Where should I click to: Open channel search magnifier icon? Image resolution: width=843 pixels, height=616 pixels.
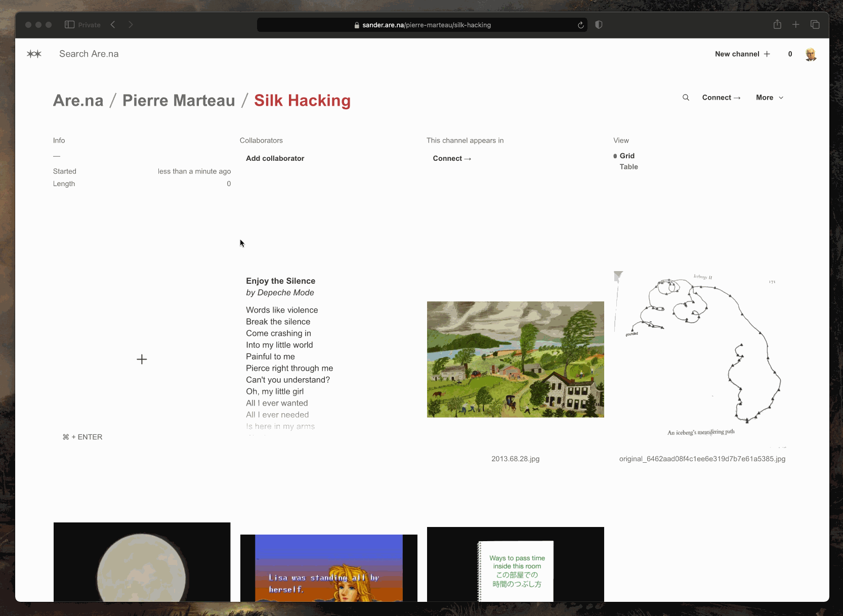[686, 98]
